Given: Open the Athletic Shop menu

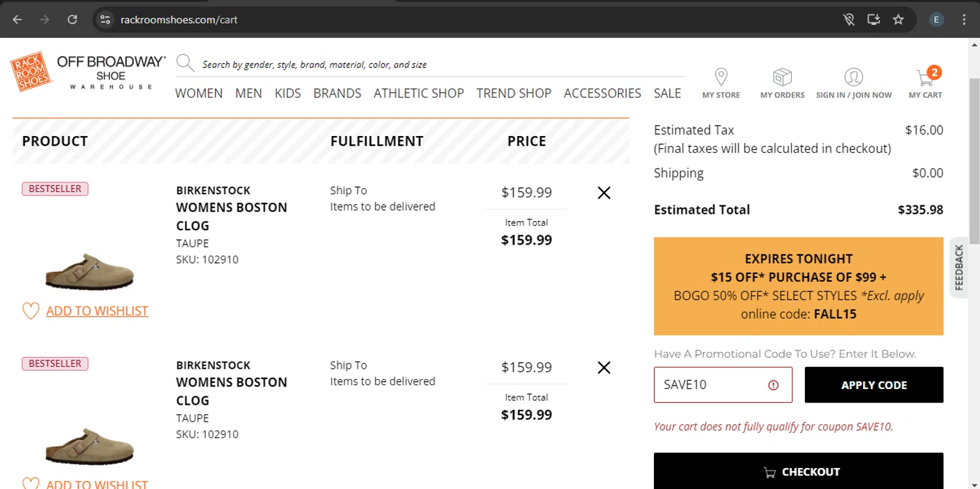Looking at the screenshot, I should [419, 93].
